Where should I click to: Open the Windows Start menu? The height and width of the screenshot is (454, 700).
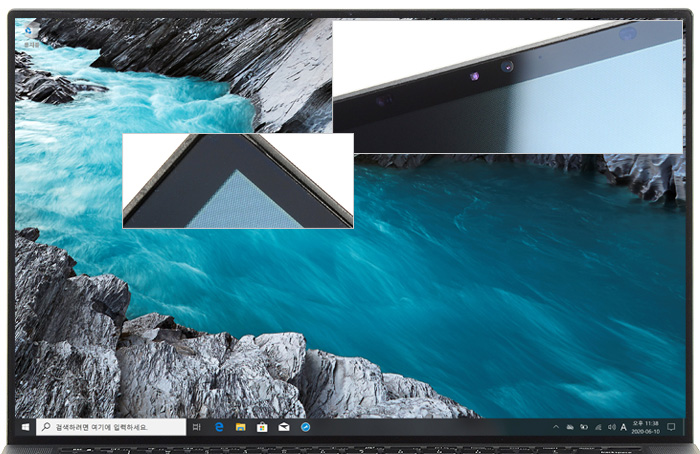25,427
